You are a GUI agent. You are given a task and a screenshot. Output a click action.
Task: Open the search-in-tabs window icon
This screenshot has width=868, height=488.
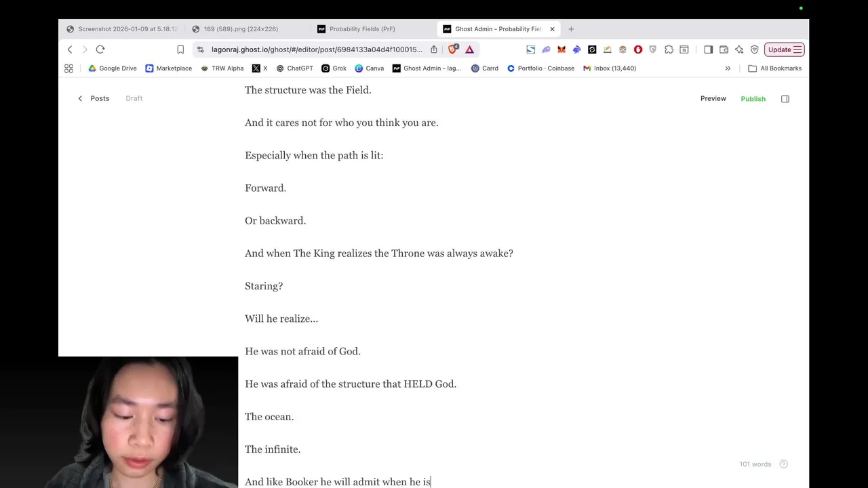click(x=684, y=49)
